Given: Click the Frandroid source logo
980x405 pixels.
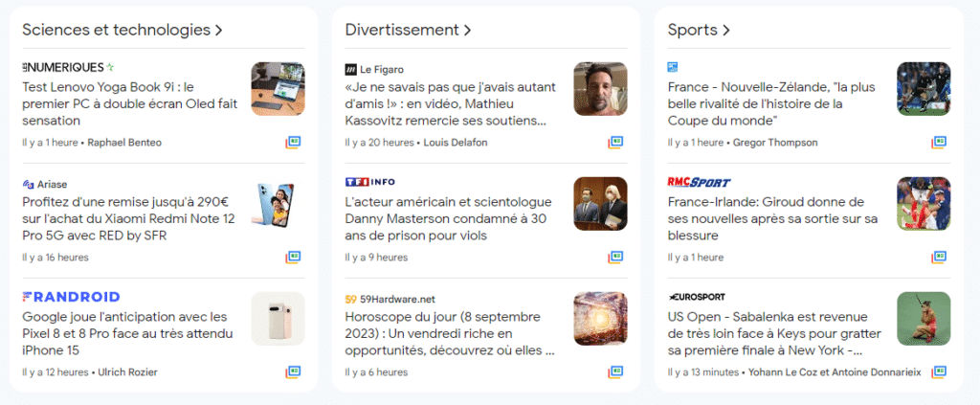Looking at the screenshot, I should [71, 297].
